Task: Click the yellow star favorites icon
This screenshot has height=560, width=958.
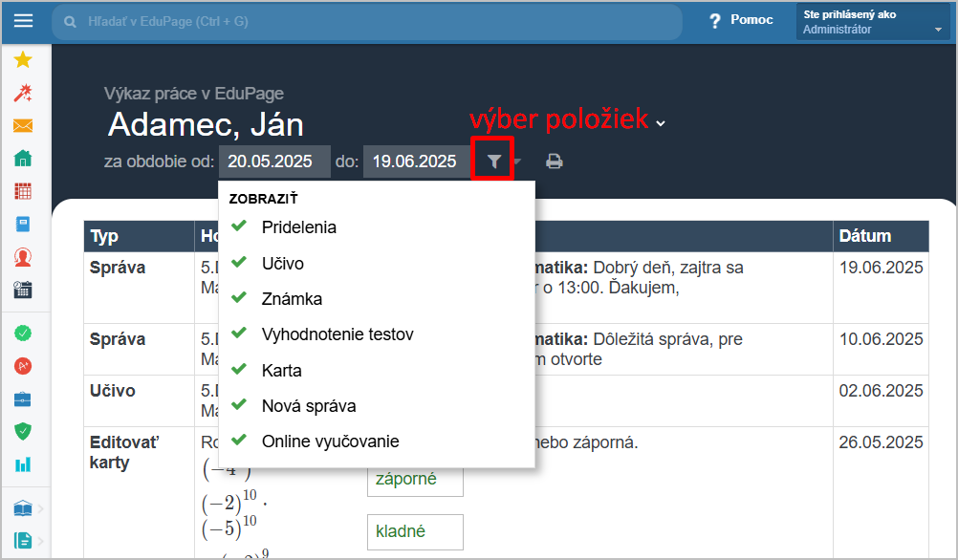Action: click(23, 59)
